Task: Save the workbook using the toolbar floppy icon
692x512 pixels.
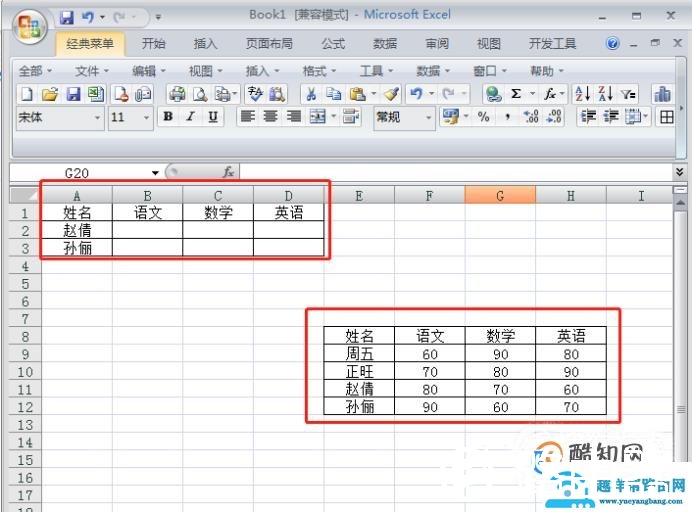Action: point(73,94)
